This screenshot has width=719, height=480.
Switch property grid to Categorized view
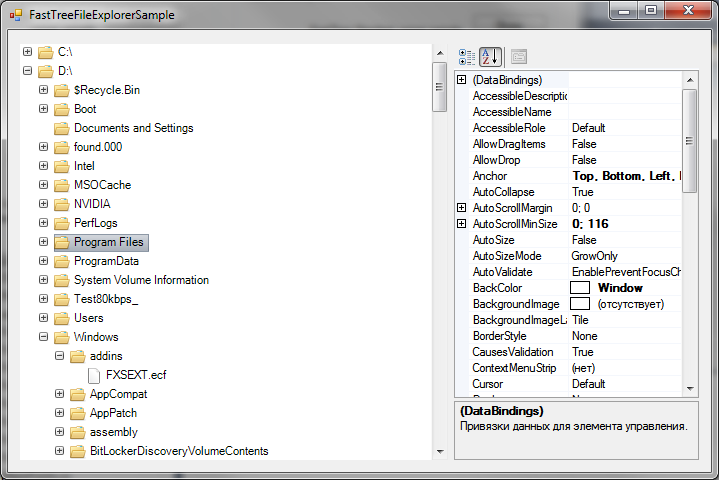(467, 57)
